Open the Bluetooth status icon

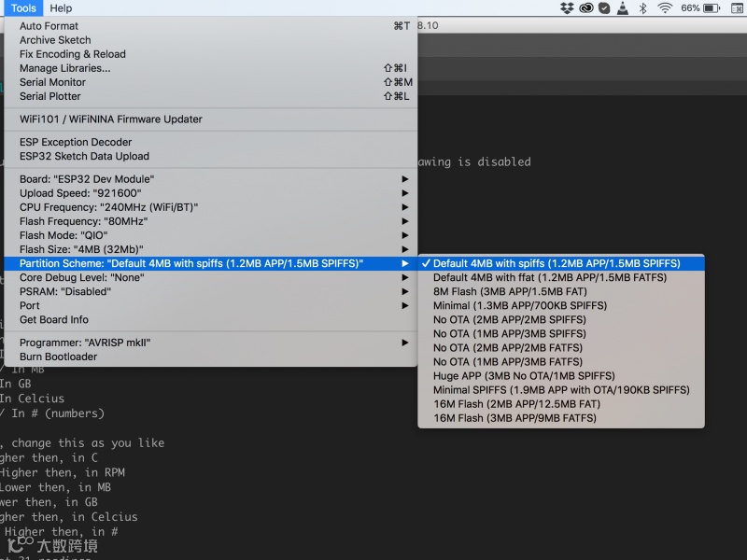click(x=642, y=8)
